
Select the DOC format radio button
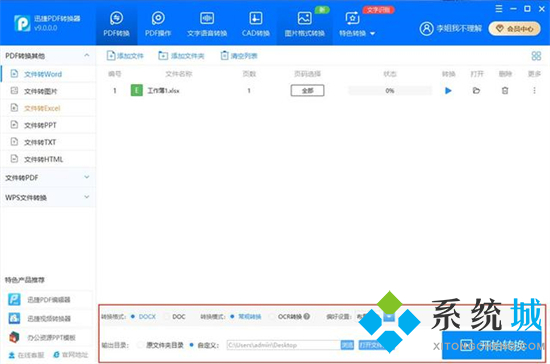[x=167, y=317]
